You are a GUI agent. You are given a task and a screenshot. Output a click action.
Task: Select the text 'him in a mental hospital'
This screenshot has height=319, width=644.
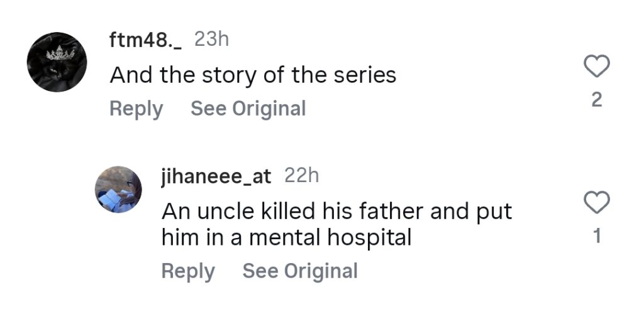(286, 238)
